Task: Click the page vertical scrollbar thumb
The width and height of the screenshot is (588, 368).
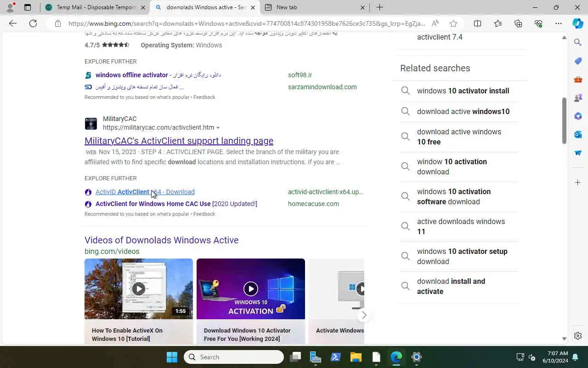Action: tap(564, 121)
